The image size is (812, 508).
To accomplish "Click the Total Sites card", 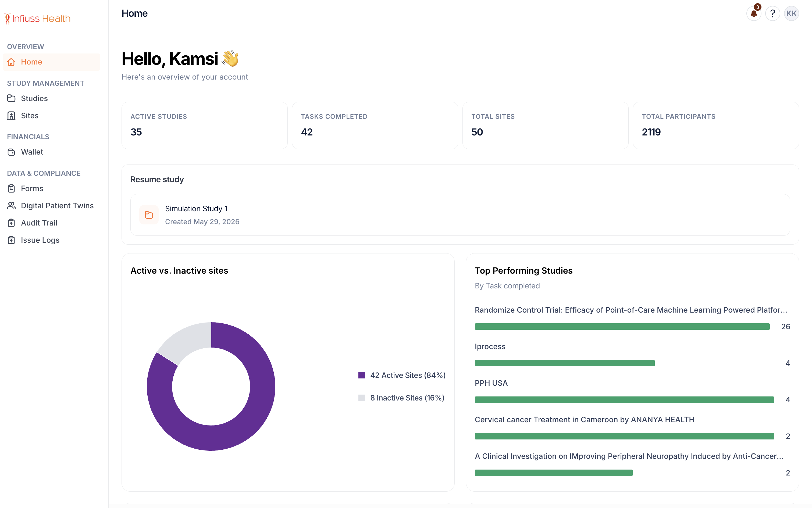I will pyautogui.click(x=545, y=125).
